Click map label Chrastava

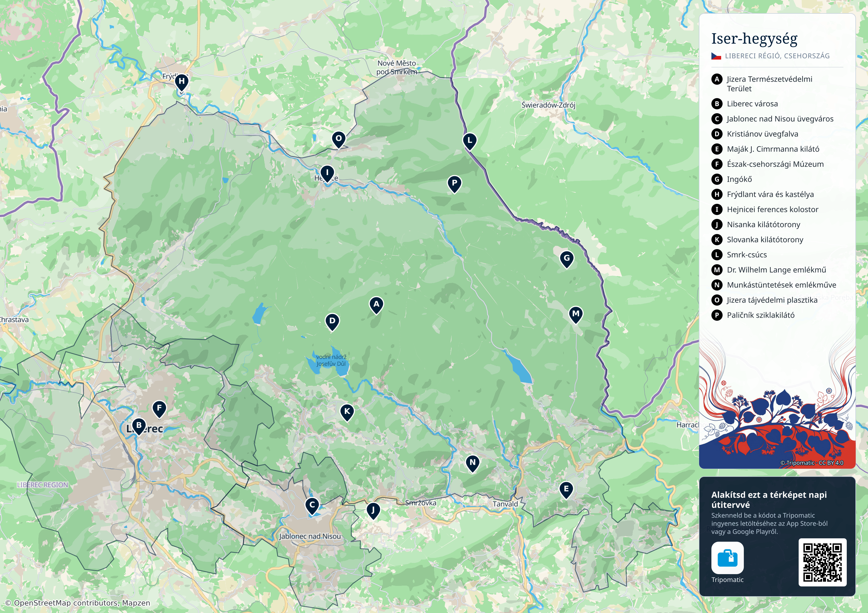coord(14,320)
